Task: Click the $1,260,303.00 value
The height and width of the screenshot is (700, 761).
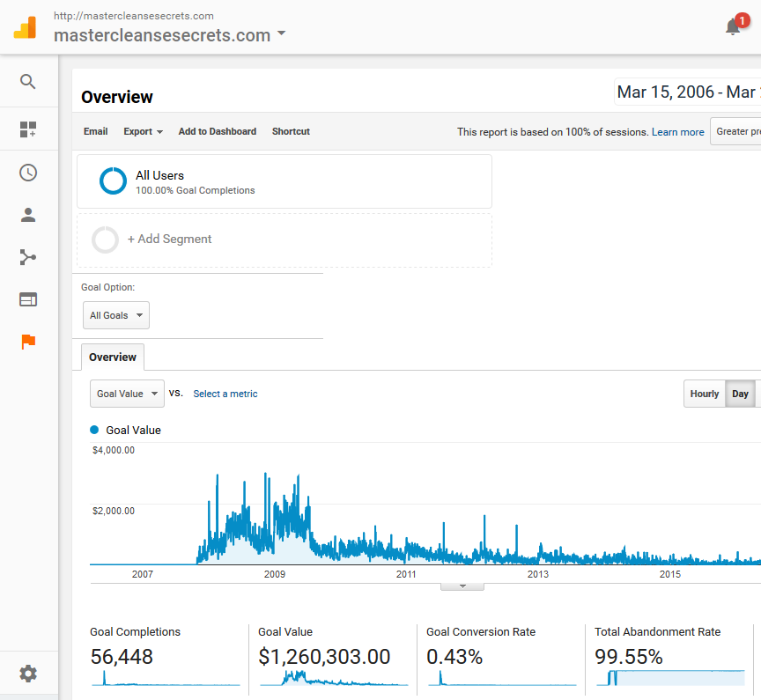Action: click(324, 657)
